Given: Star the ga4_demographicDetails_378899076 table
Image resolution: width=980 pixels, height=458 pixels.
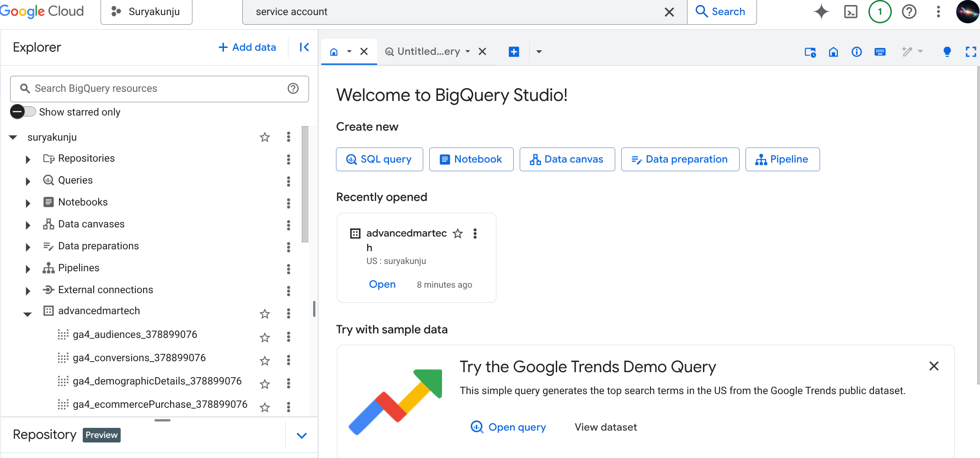Looking at the screenshot, I should coord(265,384).
